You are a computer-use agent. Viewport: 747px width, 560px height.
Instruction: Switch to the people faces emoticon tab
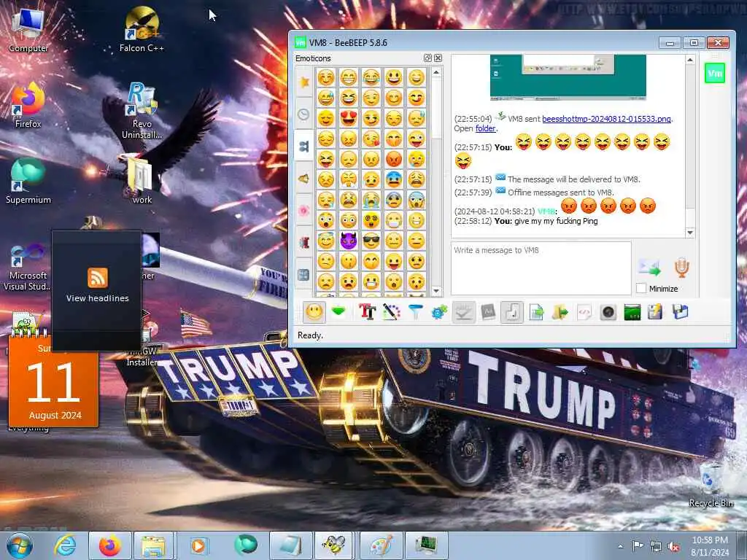pos(304,146)
